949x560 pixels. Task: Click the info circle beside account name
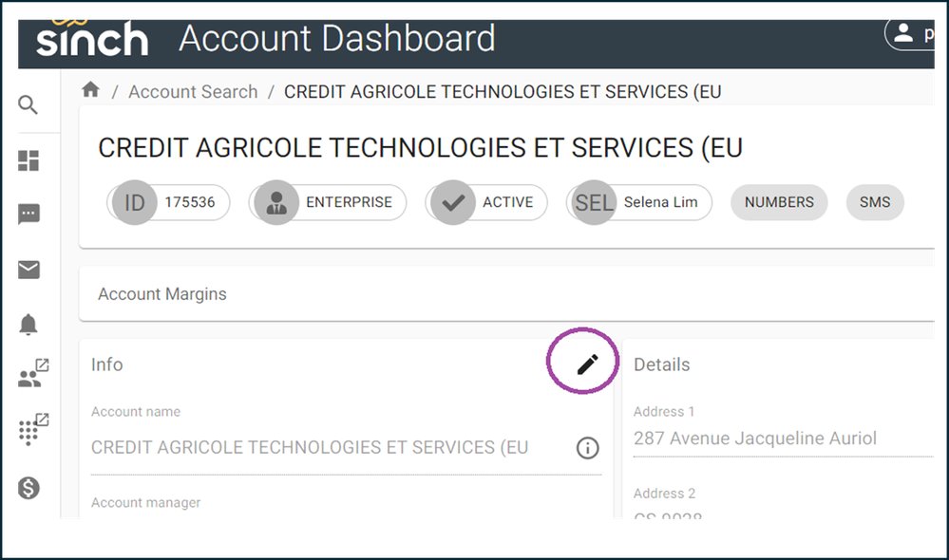[587, 447]
